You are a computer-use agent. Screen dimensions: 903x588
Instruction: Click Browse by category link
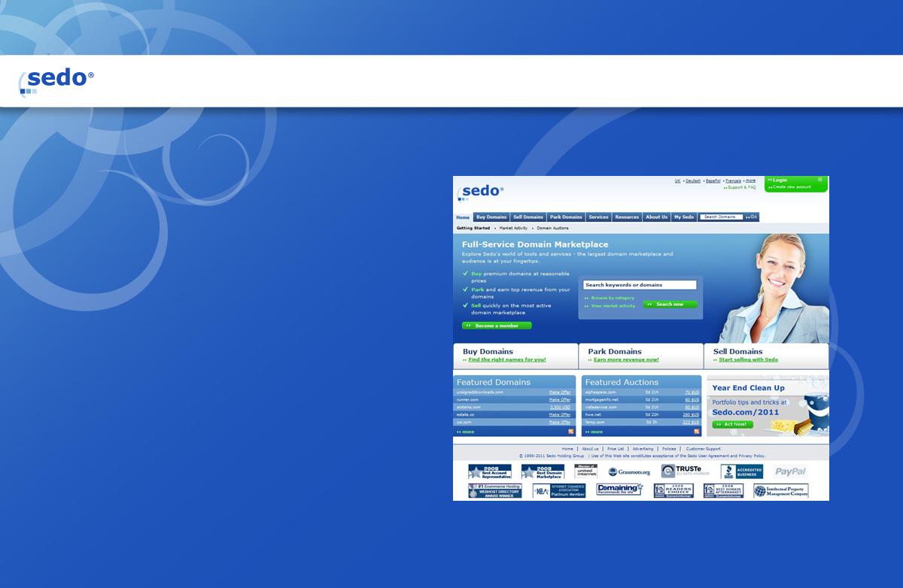tap(613, 299)
